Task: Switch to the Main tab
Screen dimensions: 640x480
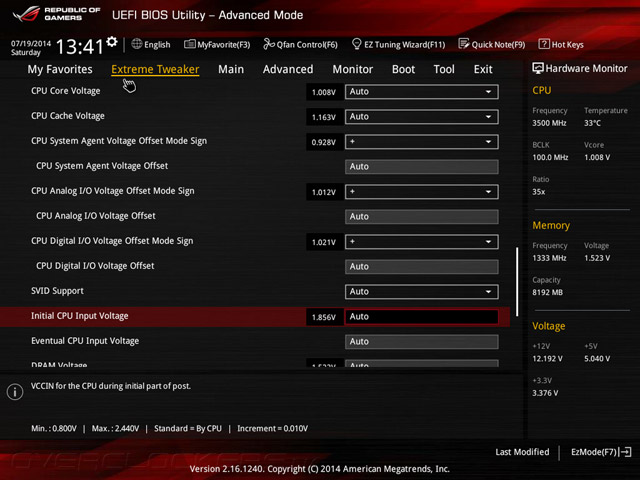Action: [x=231, y=69]
